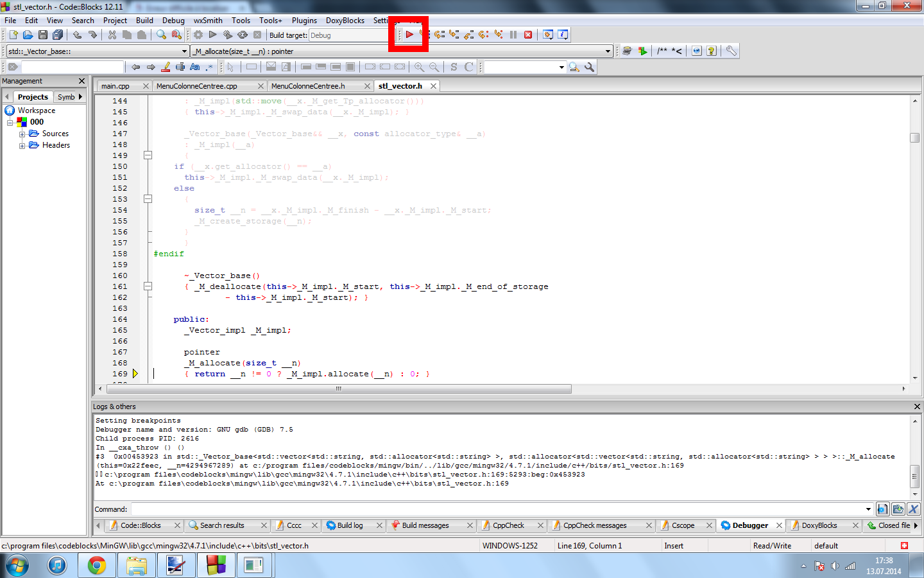The image size is (924, 578).
Task: Switch to the Symbols management tab
Action: point(66,97)
